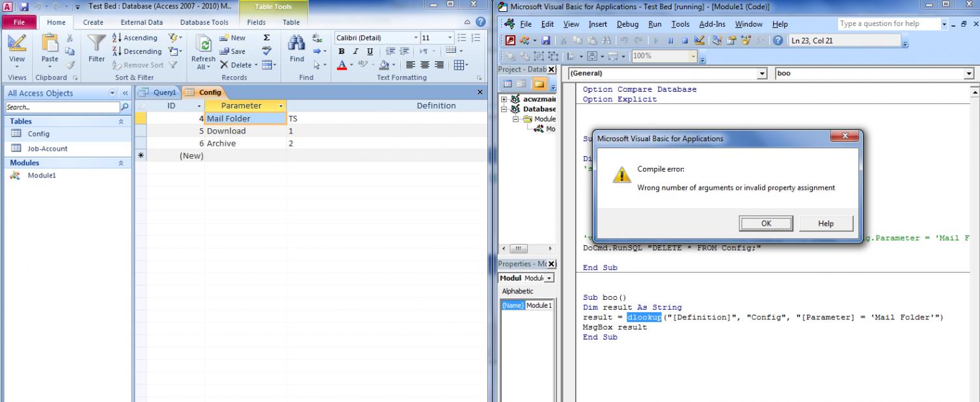Open the (General) object dropdown in code window
This screenshot has height=402, width=980.
763,74
